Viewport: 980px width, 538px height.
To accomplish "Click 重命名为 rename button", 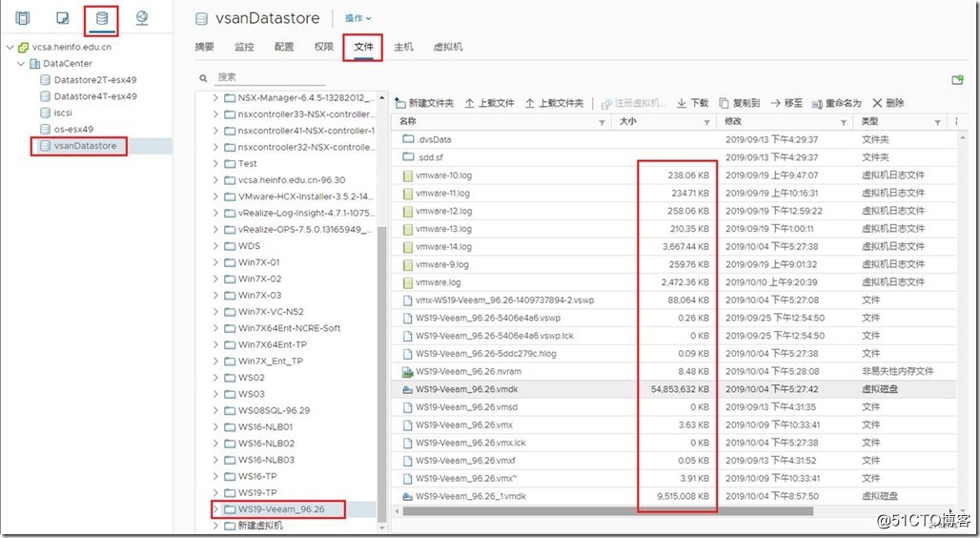I will pyautogui.click(x=837, y=103).
